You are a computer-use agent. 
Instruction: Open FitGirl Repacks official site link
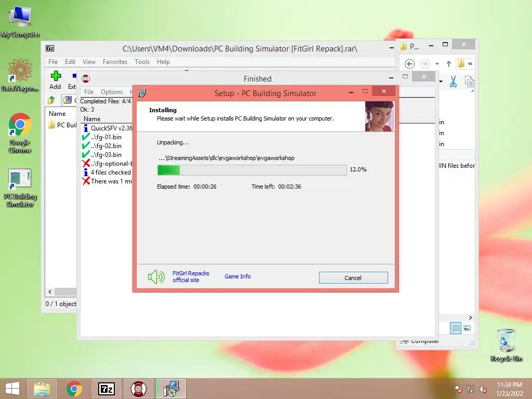(x=191, y=276)
